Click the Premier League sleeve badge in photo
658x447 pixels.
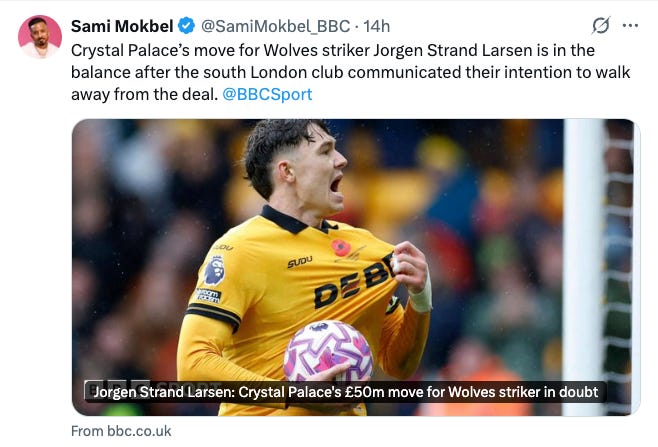[214, 270]
